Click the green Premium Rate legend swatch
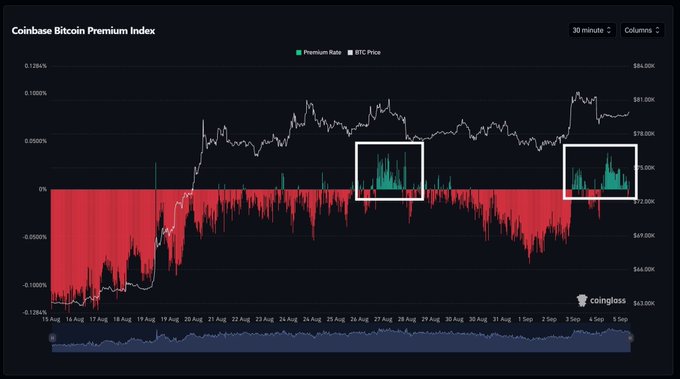This screenshot has height=379, width=680. click(298, 52)
